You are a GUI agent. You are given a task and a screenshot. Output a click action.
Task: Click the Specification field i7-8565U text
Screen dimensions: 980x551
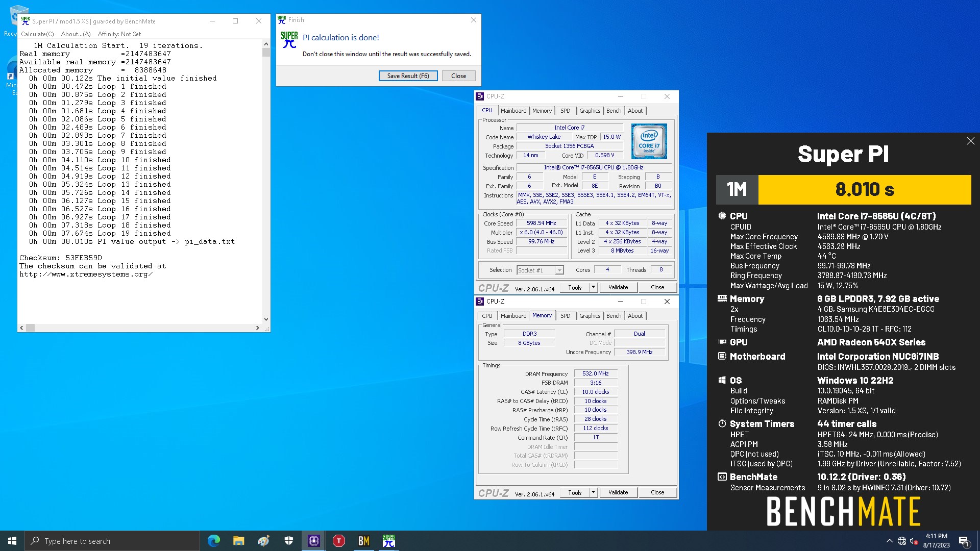[594, 167]
